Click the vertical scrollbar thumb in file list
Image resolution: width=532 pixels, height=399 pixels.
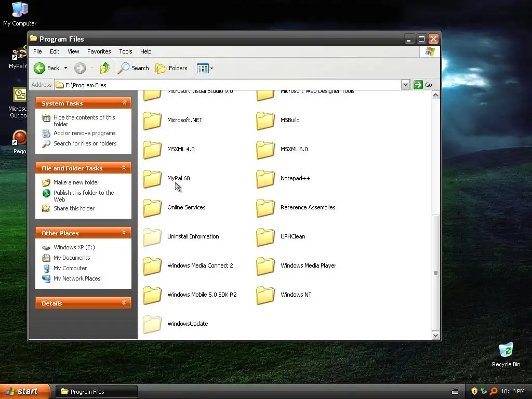[436, 272]
